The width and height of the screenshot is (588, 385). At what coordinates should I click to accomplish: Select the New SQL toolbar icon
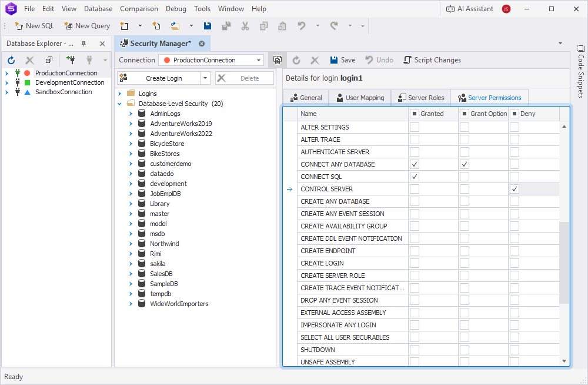pos(34,26)
